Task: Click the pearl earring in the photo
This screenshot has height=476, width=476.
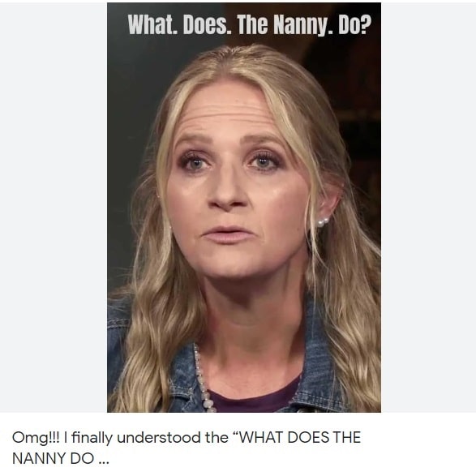Action: pyautogui.click(x=323, y=222)
